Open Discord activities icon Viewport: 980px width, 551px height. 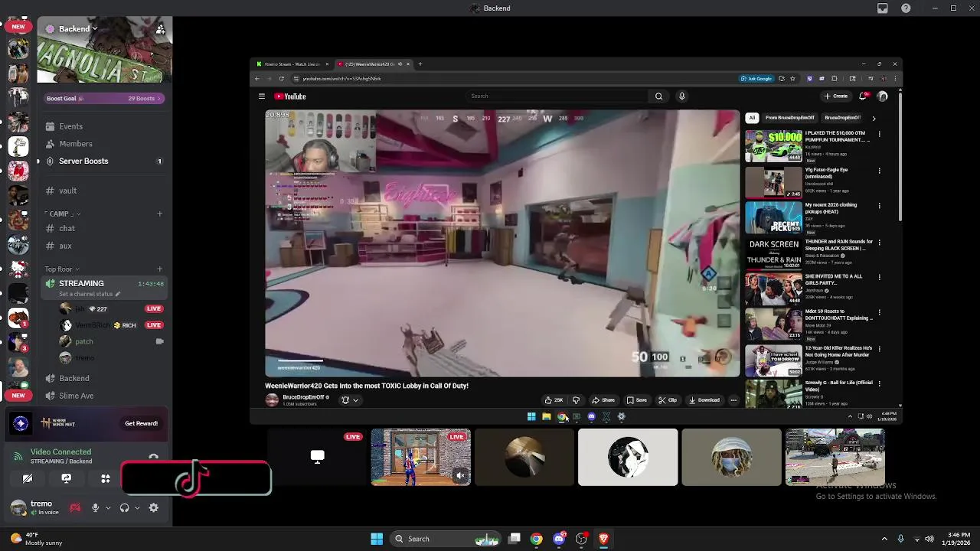coord(106,478)
